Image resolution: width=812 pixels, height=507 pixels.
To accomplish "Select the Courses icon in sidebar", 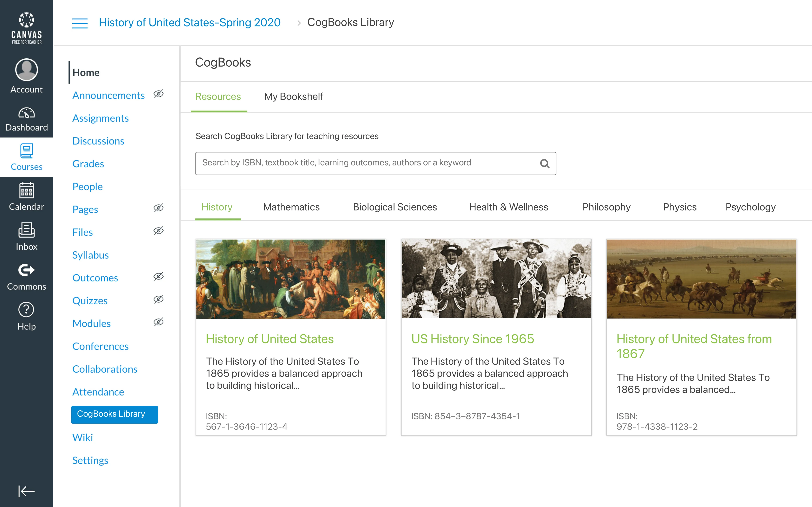I will 27,152.
